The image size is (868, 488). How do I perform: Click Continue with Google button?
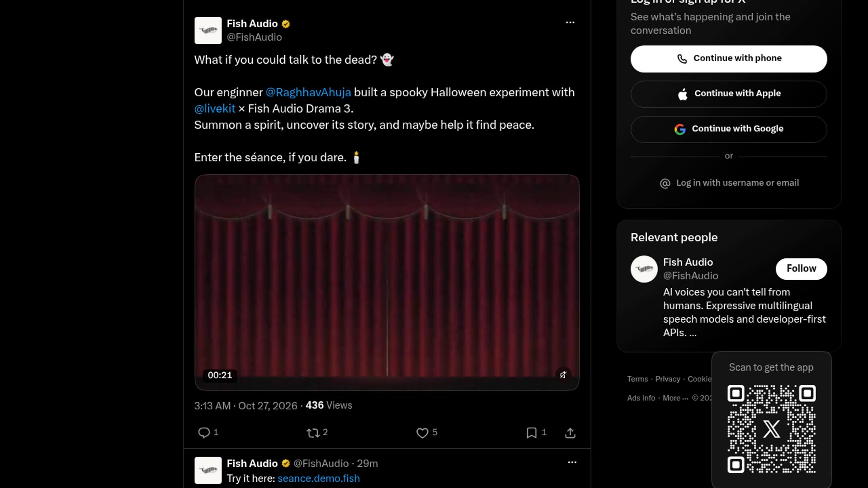(x=729, y=129)
